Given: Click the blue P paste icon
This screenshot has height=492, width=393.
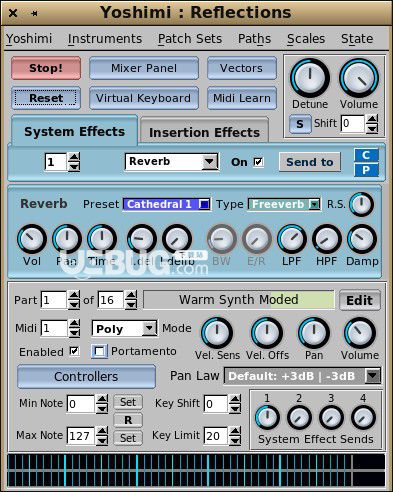Looking at the screenshot, I should (x=366, y=170).
